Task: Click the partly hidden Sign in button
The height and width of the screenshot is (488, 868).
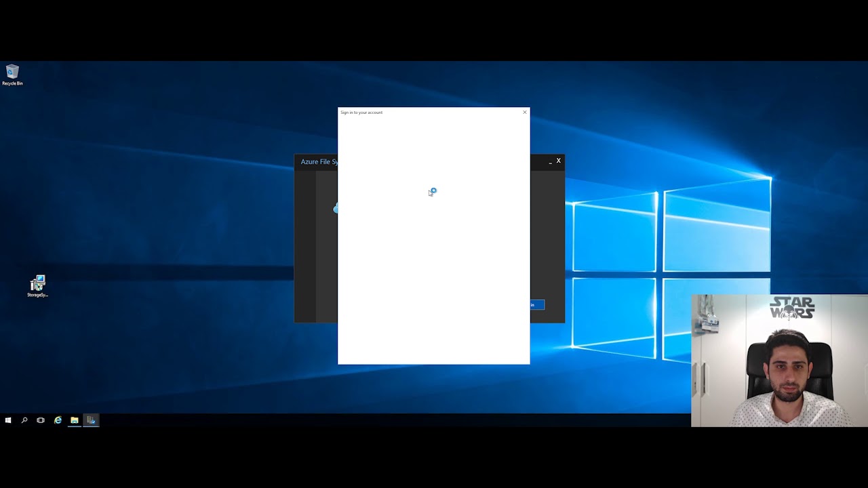Action: [537, 305]
